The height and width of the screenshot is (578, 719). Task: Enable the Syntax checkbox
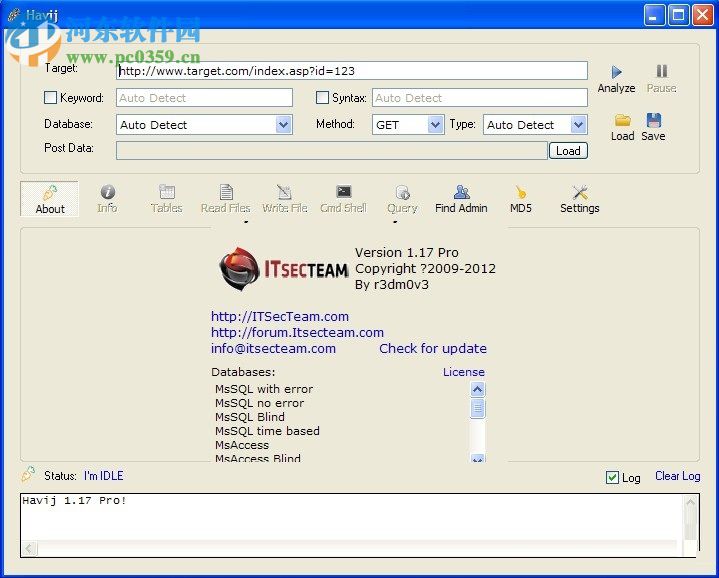click(x=322, y=98)
